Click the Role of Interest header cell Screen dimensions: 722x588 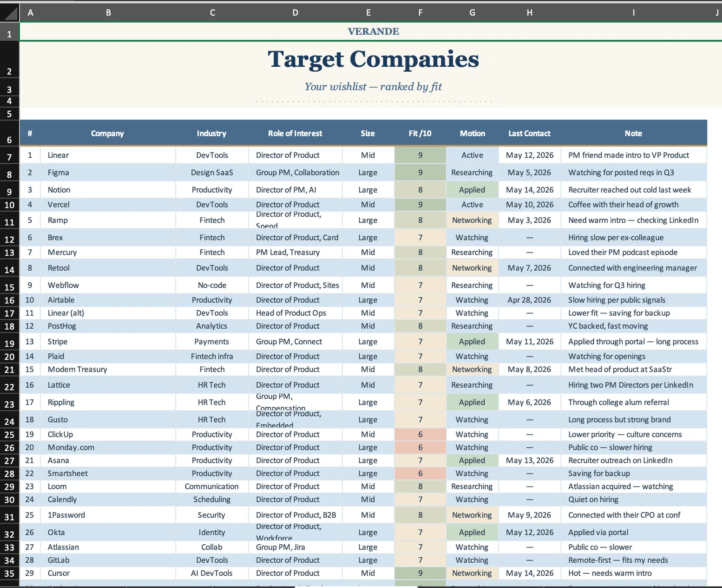coord(295,133)
